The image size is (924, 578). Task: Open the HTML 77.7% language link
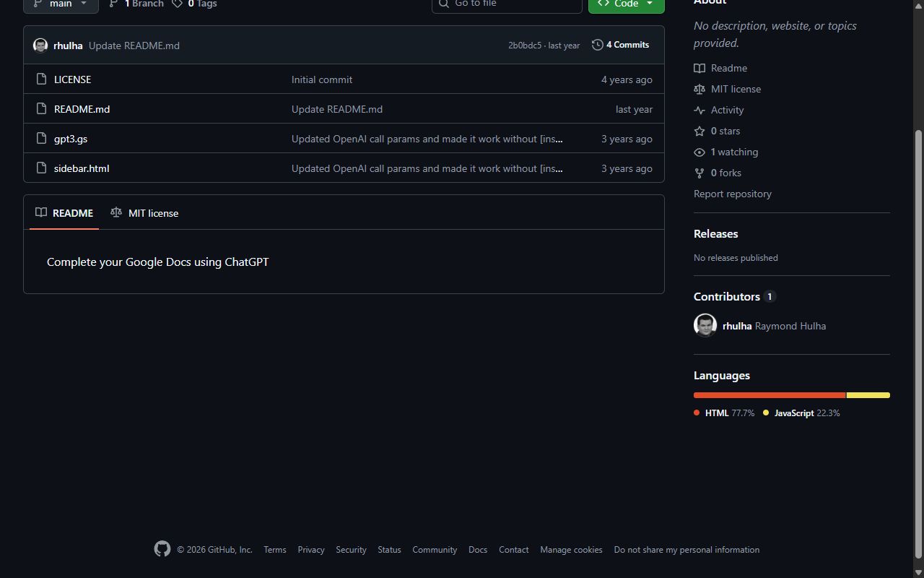click(x=724, y=413)
